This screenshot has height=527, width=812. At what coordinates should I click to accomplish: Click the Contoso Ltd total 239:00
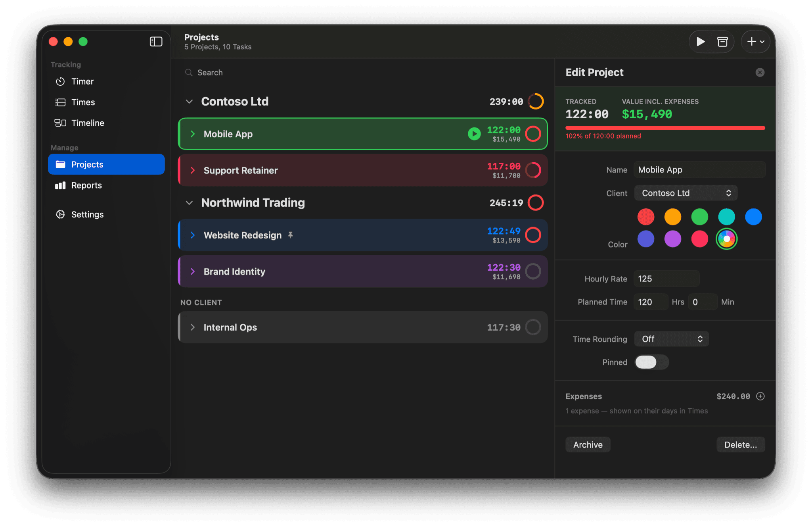506,102
